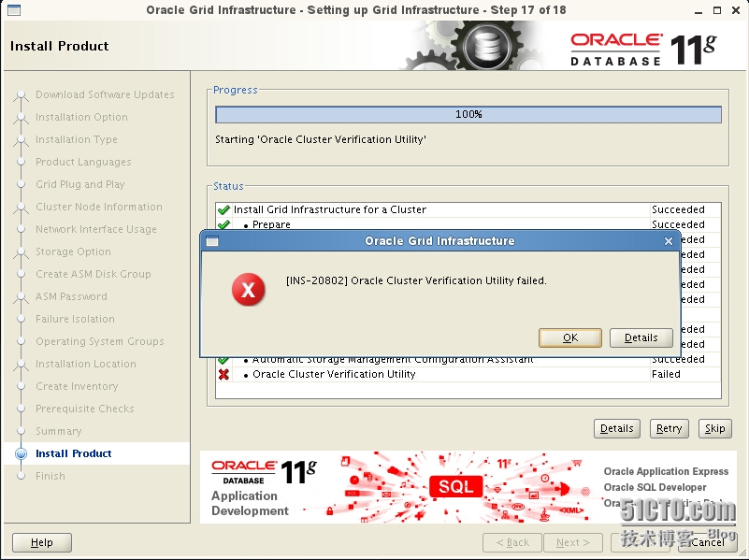
Task: Minimize the installer window
Action: (699, 10)
